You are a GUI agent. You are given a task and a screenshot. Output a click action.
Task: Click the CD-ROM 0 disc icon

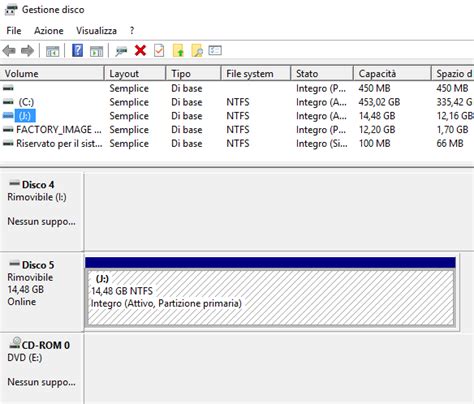coord(15,343)
